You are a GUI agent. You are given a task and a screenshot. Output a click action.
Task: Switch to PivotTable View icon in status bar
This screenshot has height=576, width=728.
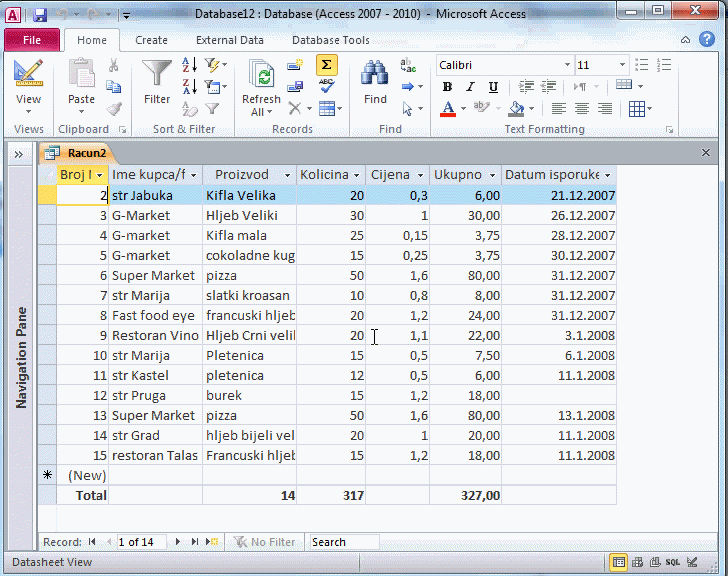coord(637,562)
